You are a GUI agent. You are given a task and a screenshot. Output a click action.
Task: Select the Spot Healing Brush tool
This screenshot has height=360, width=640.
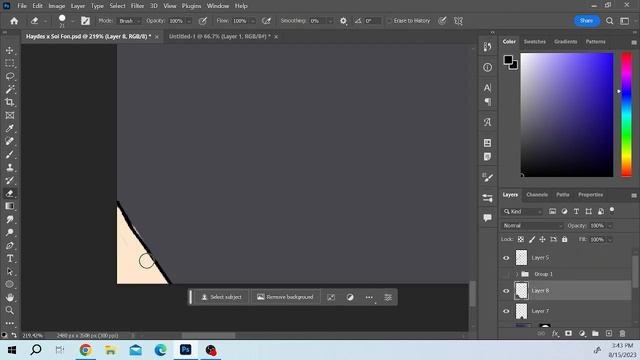(x=10, y=141)
